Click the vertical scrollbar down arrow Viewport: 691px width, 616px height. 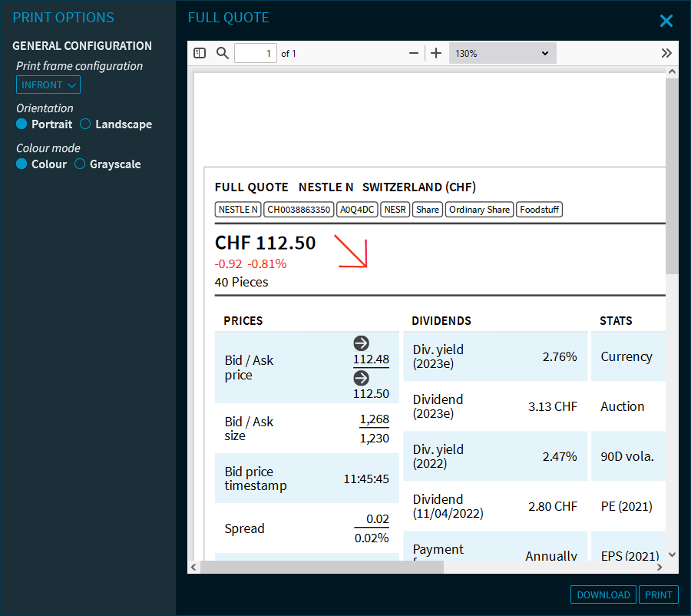pos(672,554)
